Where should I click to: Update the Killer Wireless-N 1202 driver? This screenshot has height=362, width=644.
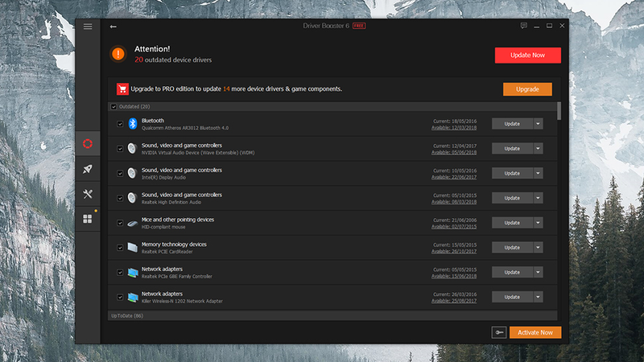512,297
